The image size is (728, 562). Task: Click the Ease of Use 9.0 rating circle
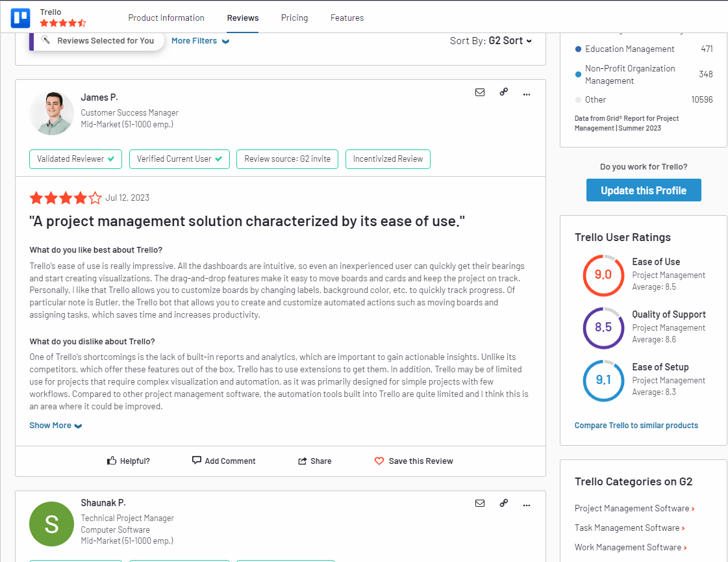coord(603,275)
